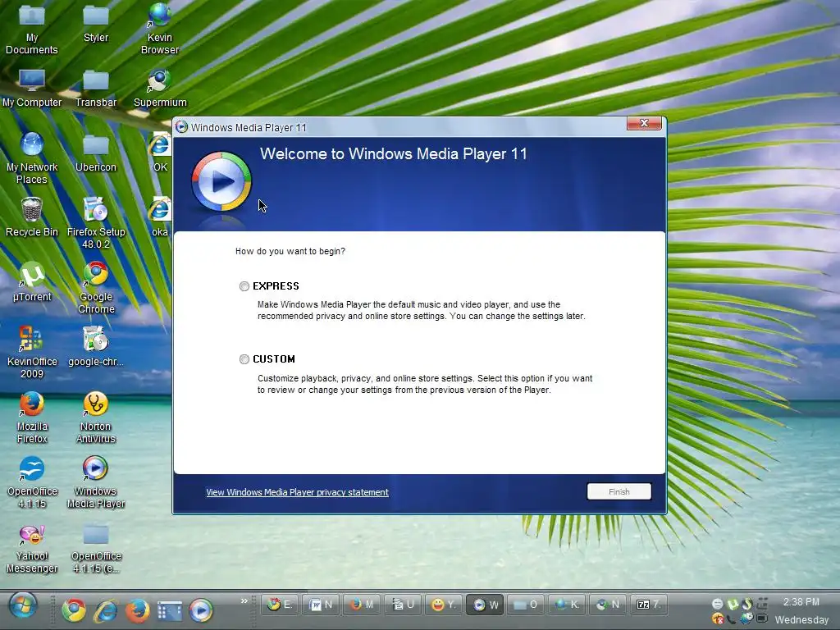Launch µTorrent from desktop
This screenshot has height=630, width=840.
tap(32, 282)
